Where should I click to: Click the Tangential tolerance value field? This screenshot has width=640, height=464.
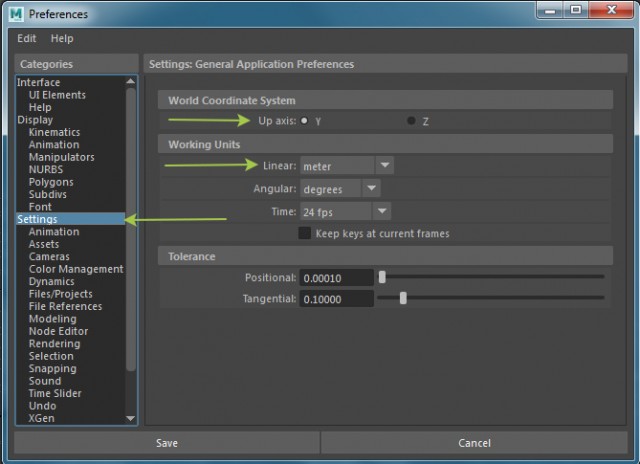[x=336, y=299]
